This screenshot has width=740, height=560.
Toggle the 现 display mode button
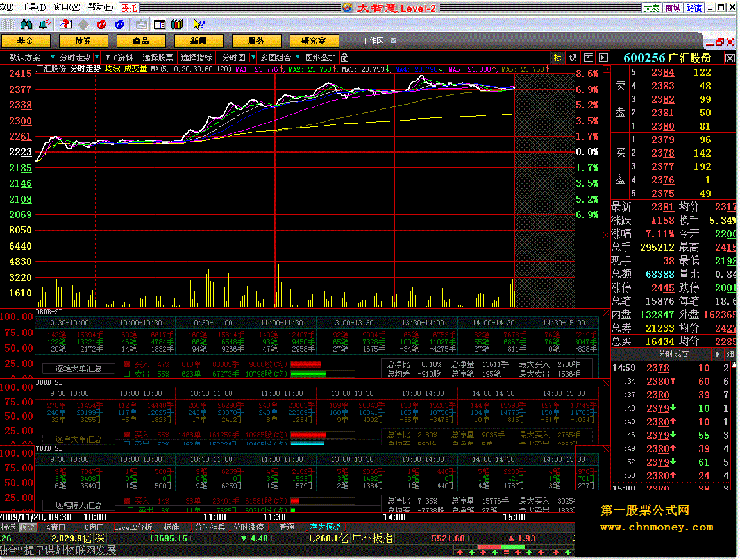(x=573, y=58)
